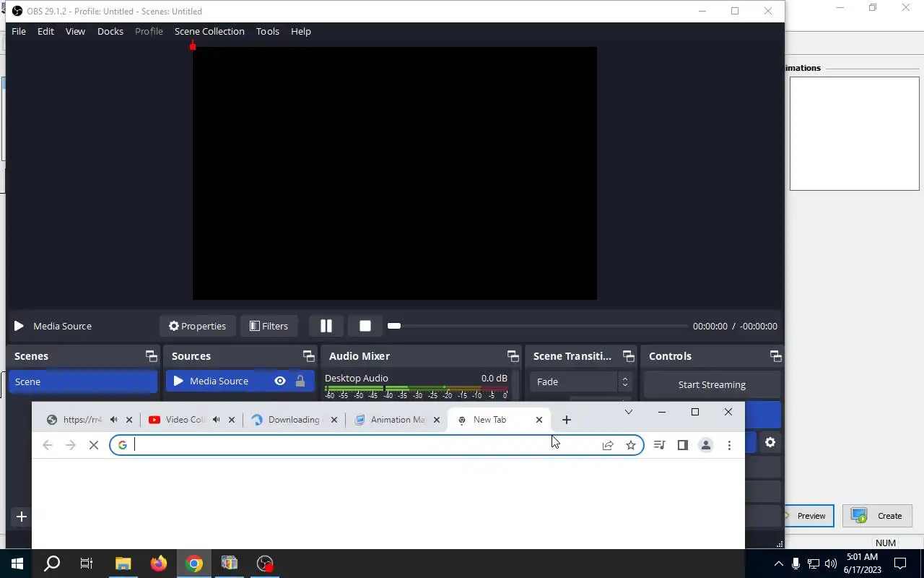The width and height of the screenshot is (924, 578).
Task: Open Windows taskbar search
Action: coord(52,564)
